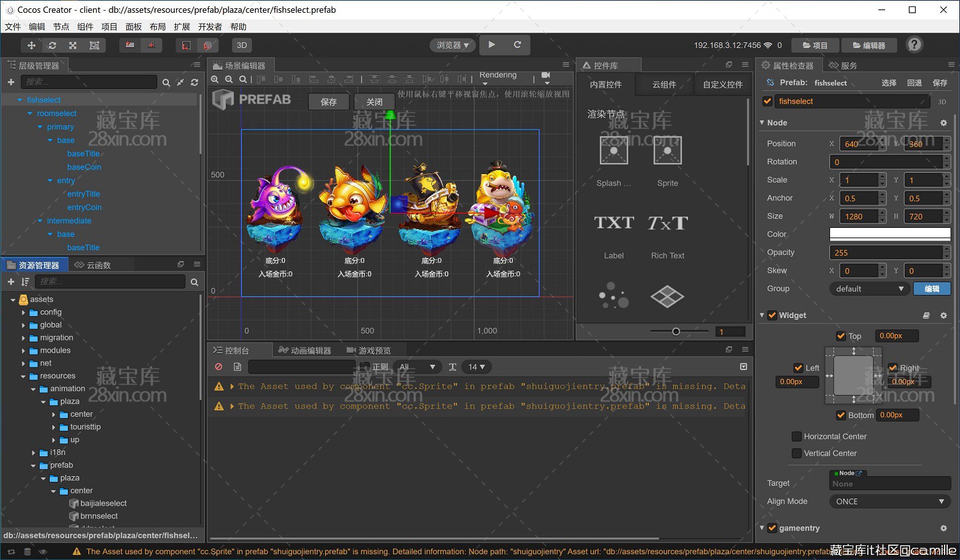The width and height of the screenshot is (960, 560).
Task: Open the help question-mark icon
Action: pyautogui.click(x=915, y=45)
